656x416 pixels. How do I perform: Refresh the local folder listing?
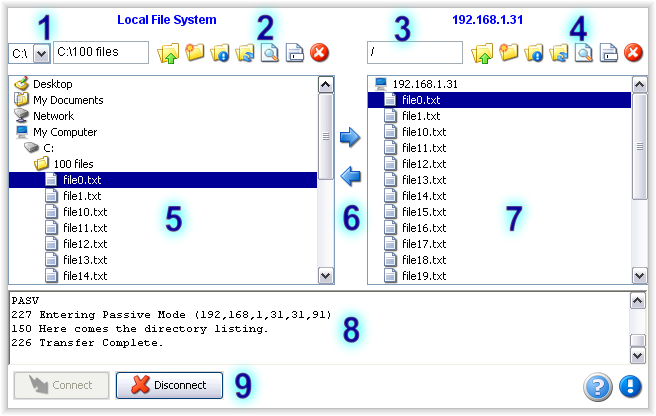click(x=245, y=53)
